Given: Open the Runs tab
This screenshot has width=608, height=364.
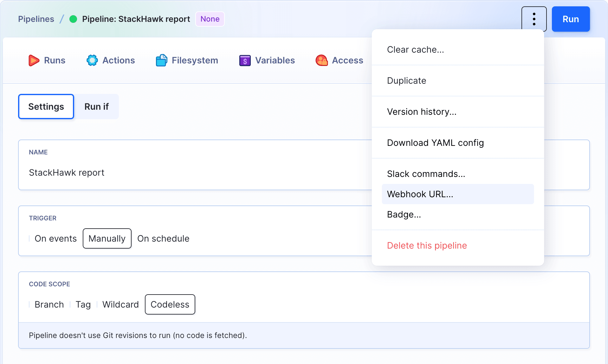Looking at the screenshot, I should point(47,60).
